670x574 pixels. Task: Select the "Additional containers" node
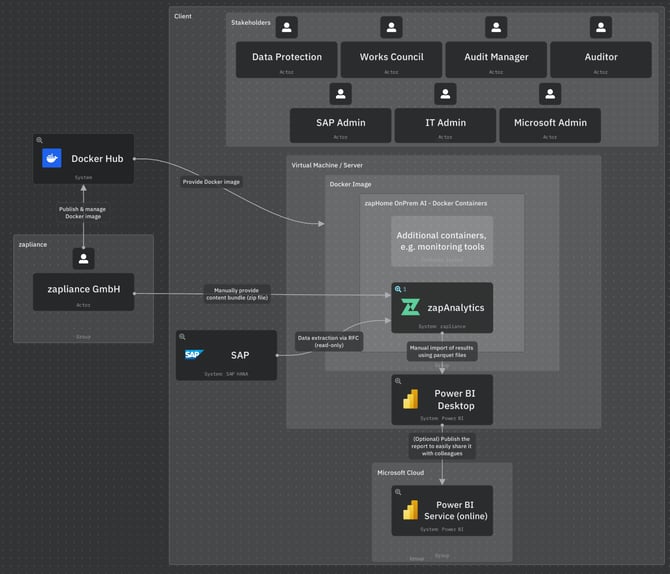tap(441, 241)
